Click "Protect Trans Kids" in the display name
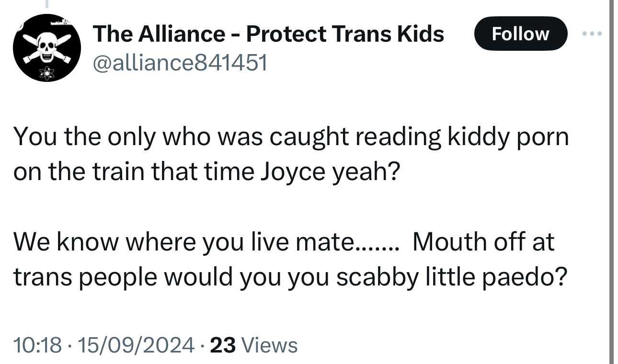Image resolution: width=618 pixels, height=364 pixels. (x=345, y=34)
